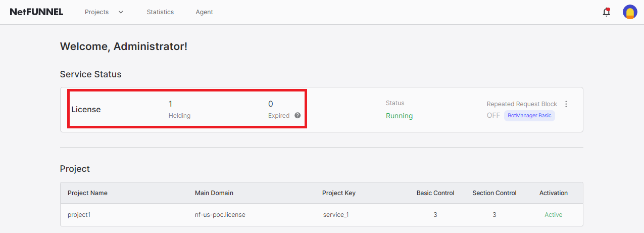Open the notifications bell icon
This screenshot has width=644, height=233.
(x=607, y=12)
